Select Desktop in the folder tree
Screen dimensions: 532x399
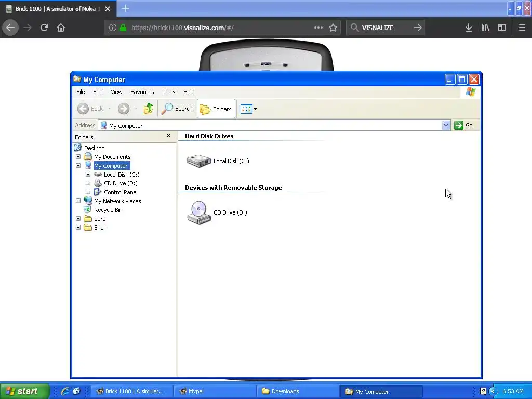(x=95, y=148)
